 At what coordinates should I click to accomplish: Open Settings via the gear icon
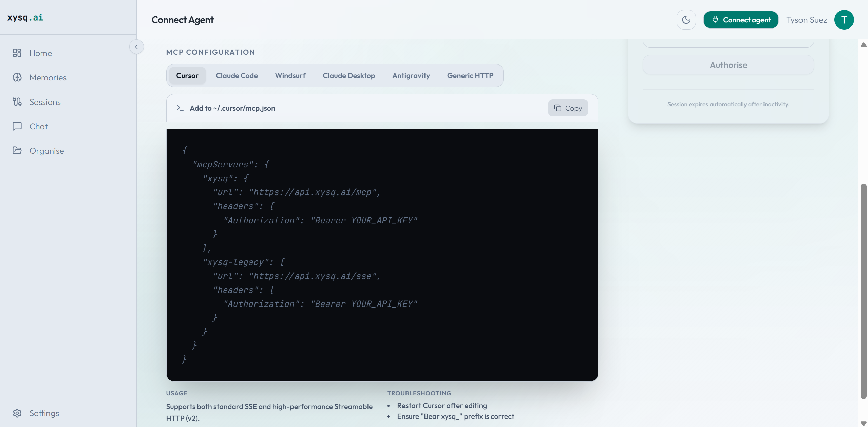tap(17, 413)
